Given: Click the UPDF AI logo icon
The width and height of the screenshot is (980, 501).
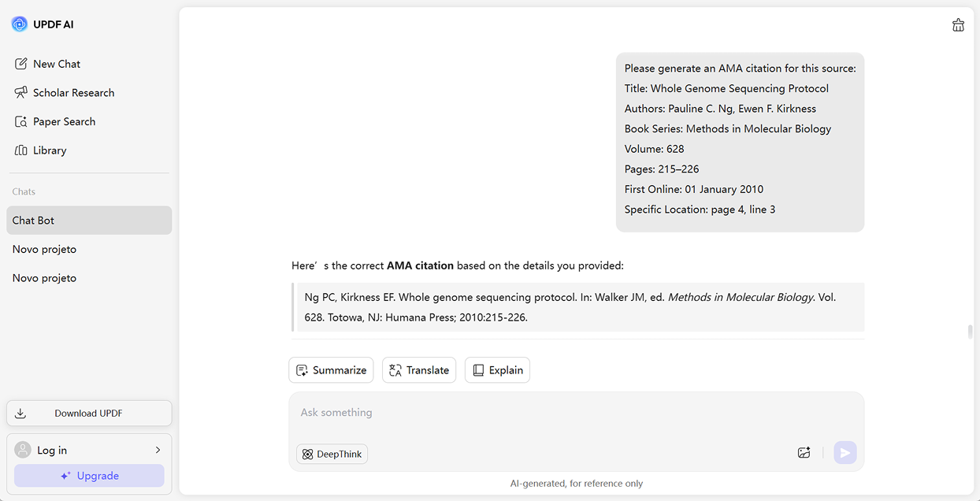Looking at the screenshot, I should [19, 24].
